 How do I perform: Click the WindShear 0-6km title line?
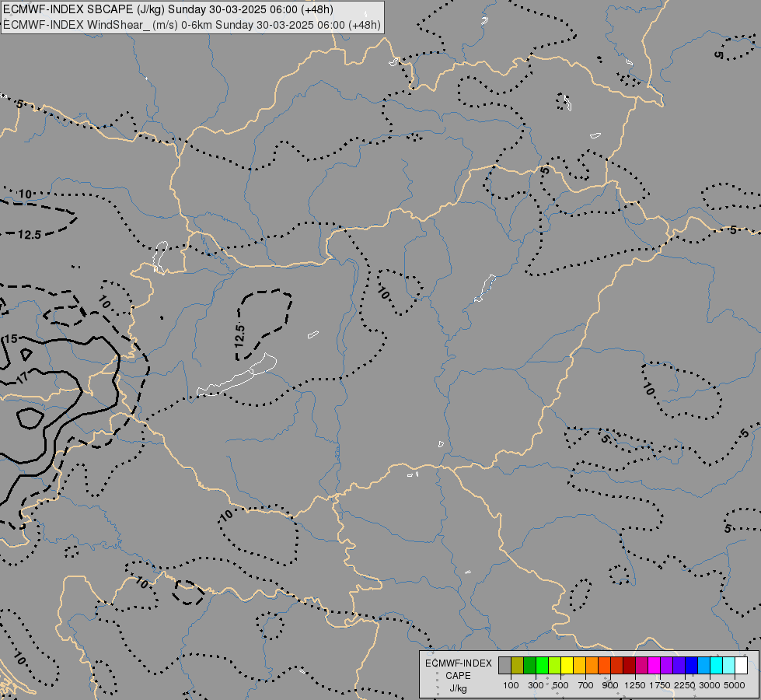(192, 25)
